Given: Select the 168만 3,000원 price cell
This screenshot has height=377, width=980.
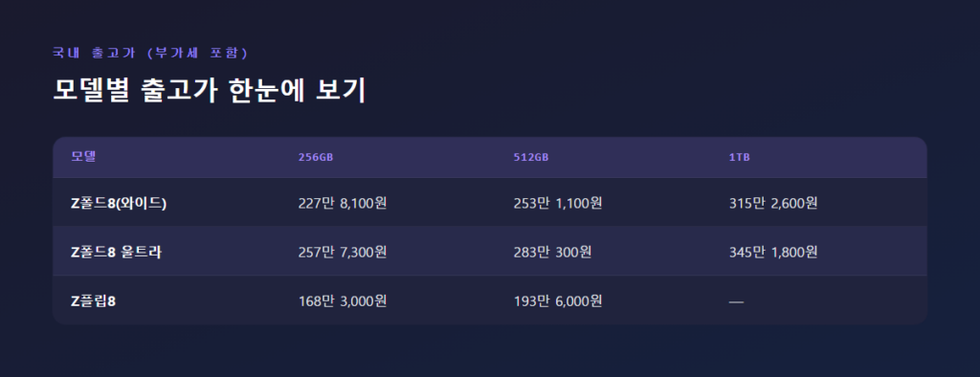Looking at the screenshot, I should [343, 300].
